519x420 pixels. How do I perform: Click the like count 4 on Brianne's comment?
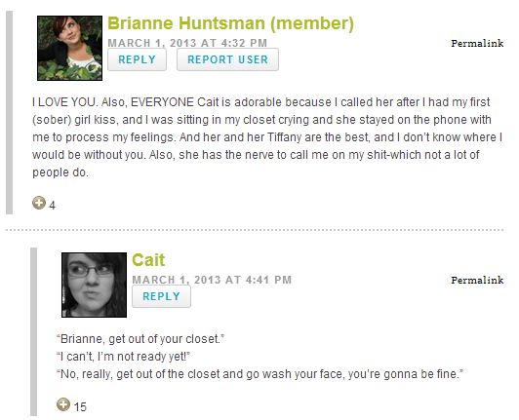tap(52, 206)
